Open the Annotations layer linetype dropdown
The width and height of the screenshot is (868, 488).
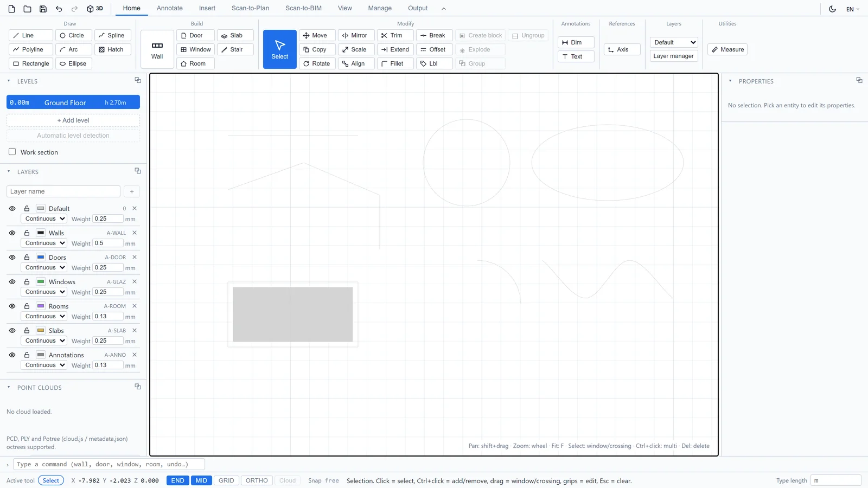pos(44,365)
